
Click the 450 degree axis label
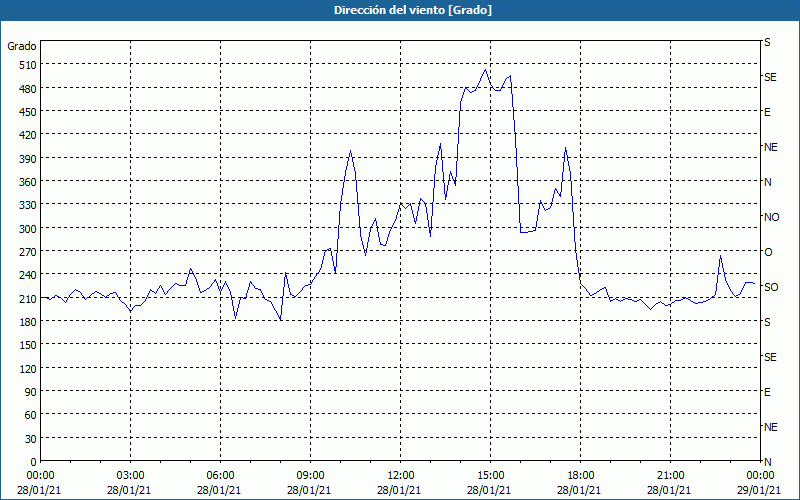tap(29, 112)
